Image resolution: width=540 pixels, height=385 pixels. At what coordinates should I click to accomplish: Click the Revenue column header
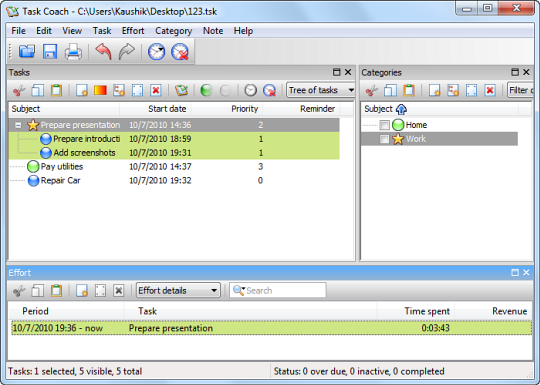point(494,311)
